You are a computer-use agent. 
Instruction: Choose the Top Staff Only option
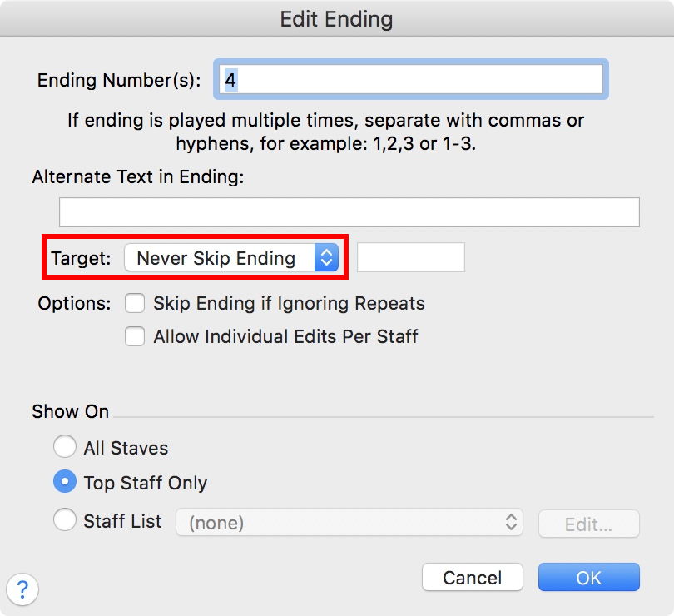click(64, 482)
